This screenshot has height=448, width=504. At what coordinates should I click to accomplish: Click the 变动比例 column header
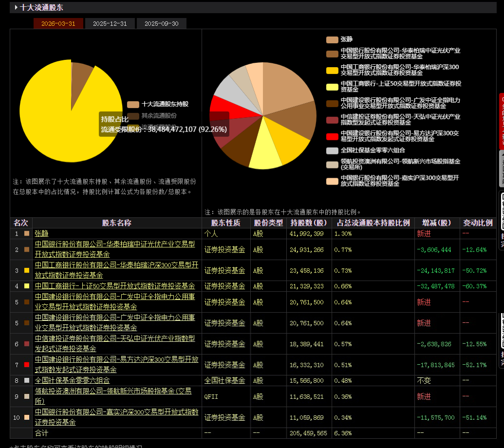[x=478, y=223]
